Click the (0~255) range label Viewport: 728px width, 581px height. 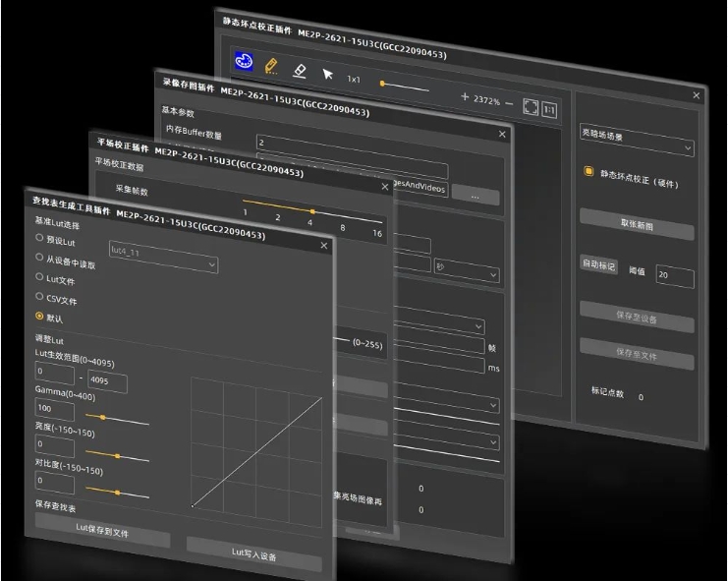pos(367,344)
